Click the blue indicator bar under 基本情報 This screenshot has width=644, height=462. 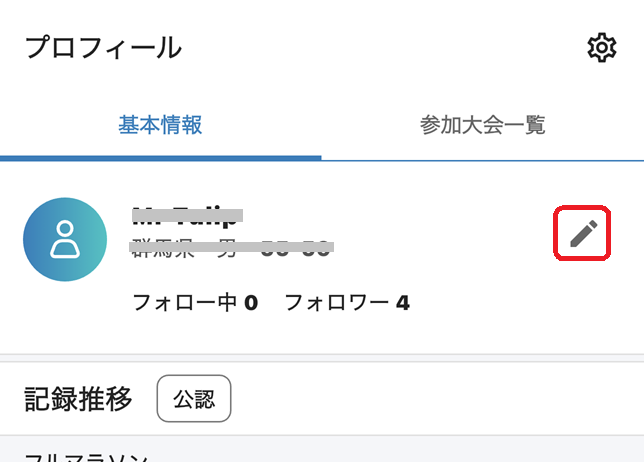click(161, 158)
